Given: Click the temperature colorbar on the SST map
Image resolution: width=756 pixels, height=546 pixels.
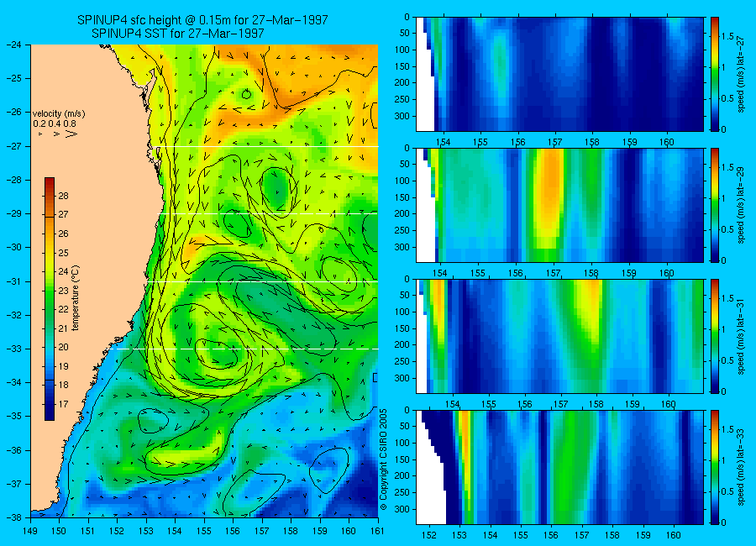Looking at the screenshot, I should [50, 299].
